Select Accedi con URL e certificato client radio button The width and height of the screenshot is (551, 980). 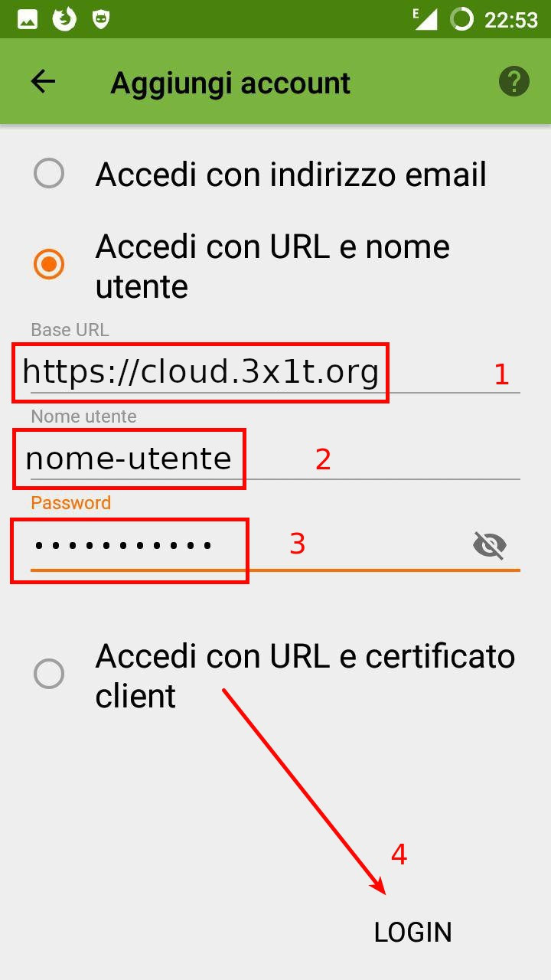[x=49, y=675]
